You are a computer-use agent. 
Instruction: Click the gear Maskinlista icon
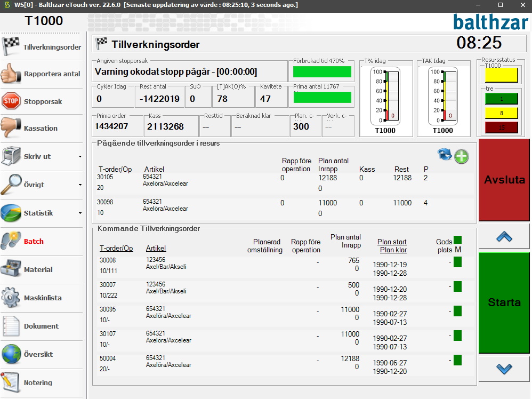(11, 298)
